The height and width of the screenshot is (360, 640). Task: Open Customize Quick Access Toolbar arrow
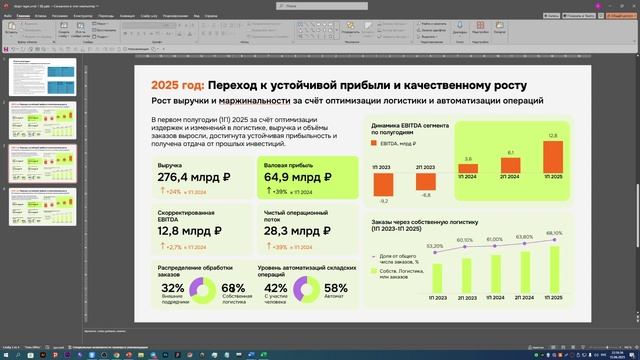tap(164, 49)
